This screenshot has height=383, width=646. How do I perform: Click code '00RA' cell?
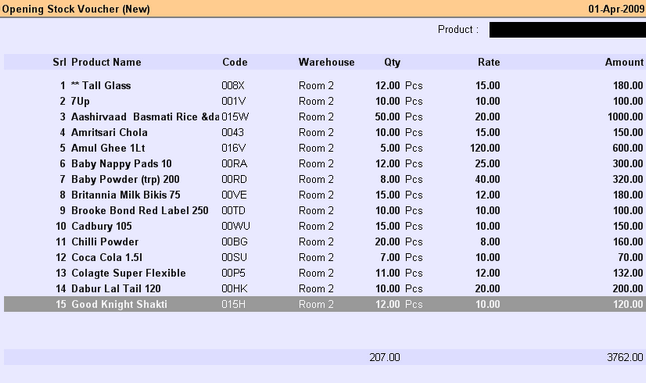(234, 164)
